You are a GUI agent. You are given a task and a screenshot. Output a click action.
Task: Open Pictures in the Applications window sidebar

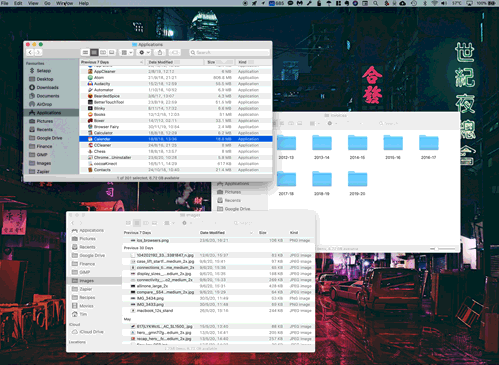[45, 121]
